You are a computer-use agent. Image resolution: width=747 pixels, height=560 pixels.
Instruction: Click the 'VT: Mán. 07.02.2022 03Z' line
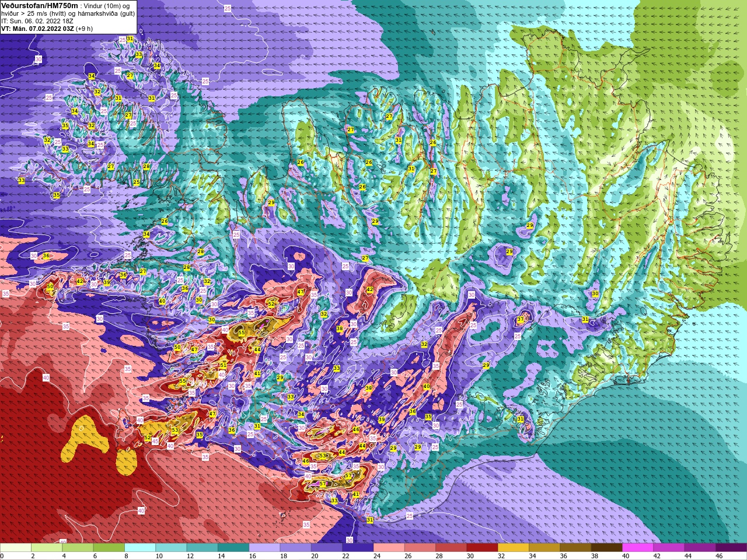(x=37, y=28)
